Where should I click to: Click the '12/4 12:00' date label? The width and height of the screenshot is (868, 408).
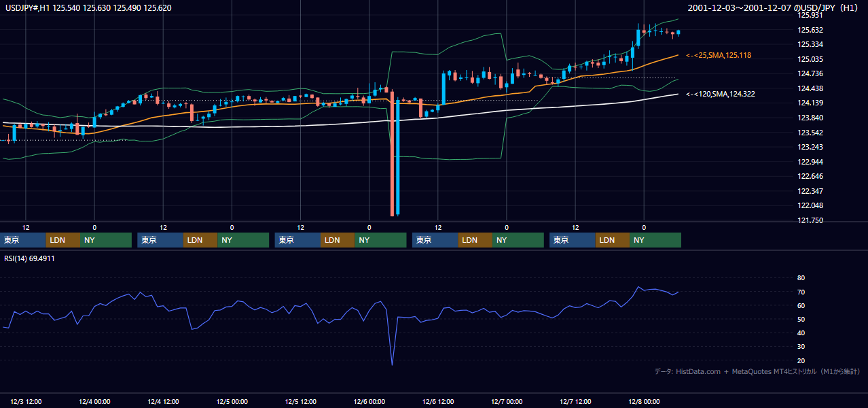(x=163, y=402)
